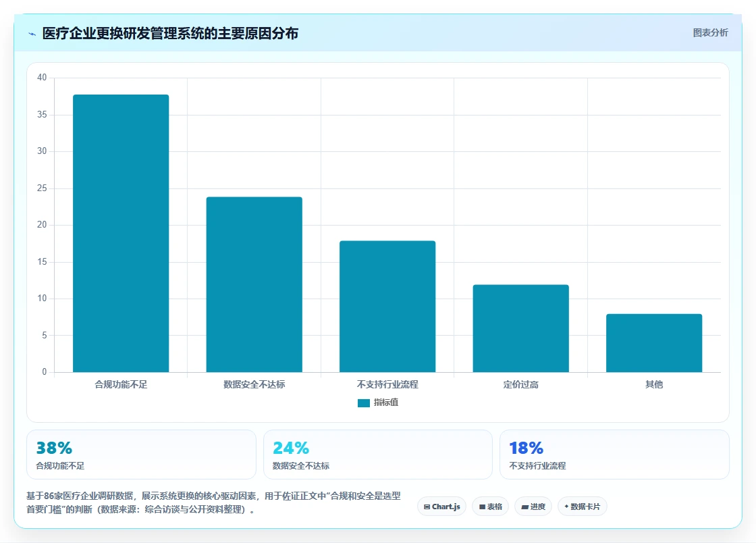Click the footnote text starting with 基于86家医疗企业

pyautogui.click(x=213, y=502)
